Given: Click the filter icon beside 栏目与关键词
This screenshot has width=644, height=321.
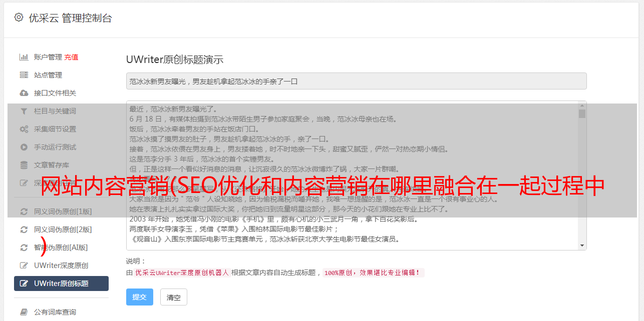Looking at the screenshot, I should [x=24, y=111].
